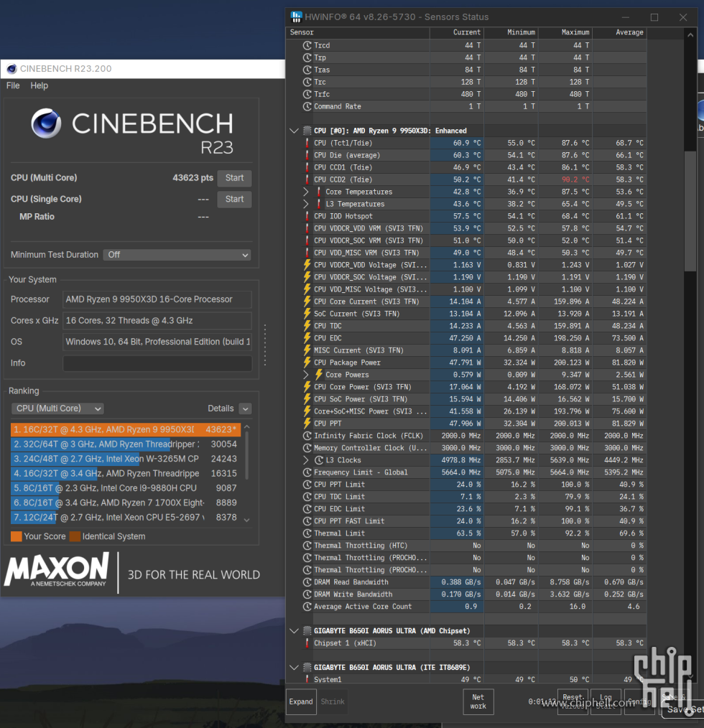704x728 pixels.
Task: Click the thermometer icon beside CPU (Tctl/Tdie)
Action: click(x=307, y=143)
